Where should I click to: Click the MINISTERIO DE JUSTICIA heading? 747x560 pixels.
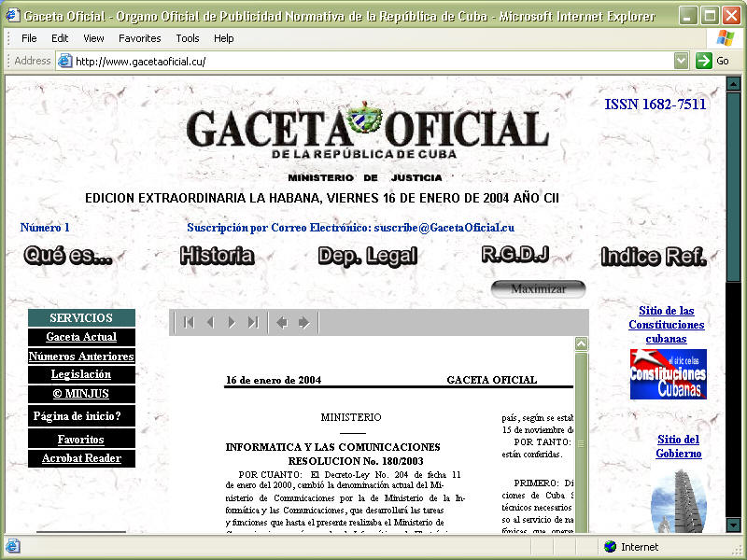click(x=365, y=177)
